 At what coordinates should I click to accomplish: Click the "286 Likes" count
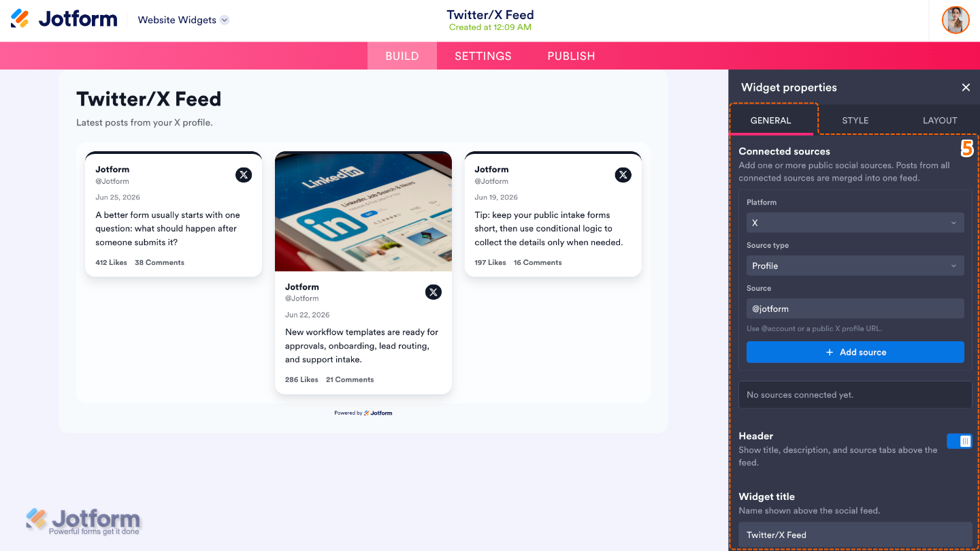pos(301,379)
